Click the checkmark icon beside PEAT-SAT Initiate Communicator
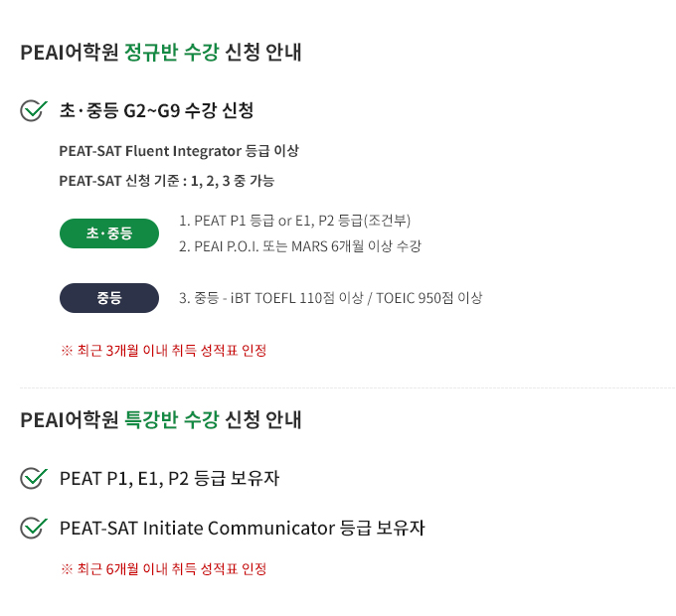The width and height of the screenshot is (676, 616). point(34,528)
